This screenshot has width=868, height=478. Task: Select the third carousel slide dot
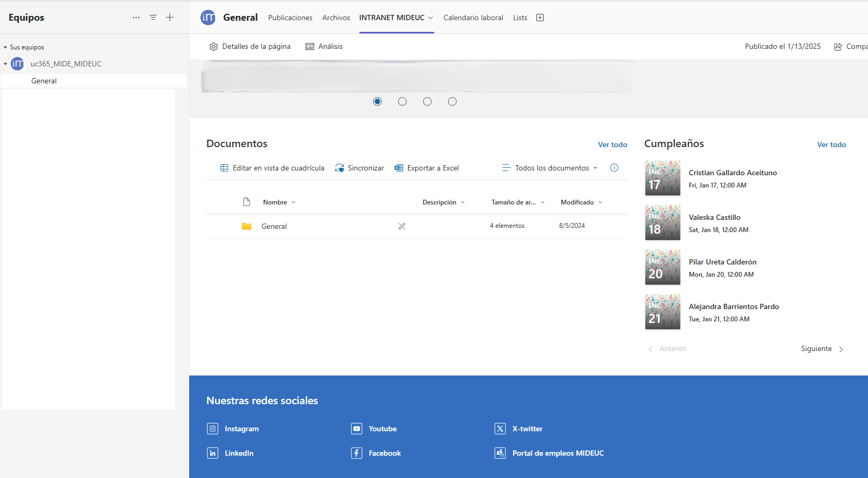pyautogui.click(x=427, y=101)
